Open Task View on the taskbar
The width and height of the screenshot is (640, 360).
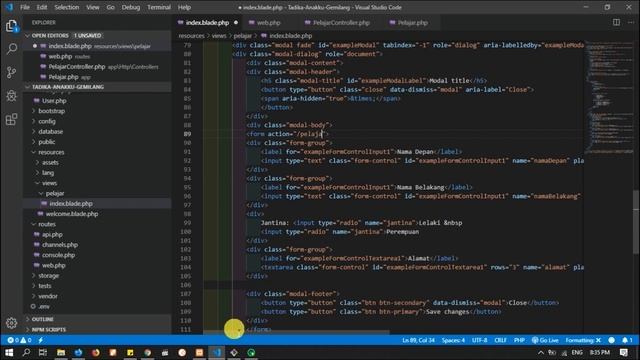[43, 352]
